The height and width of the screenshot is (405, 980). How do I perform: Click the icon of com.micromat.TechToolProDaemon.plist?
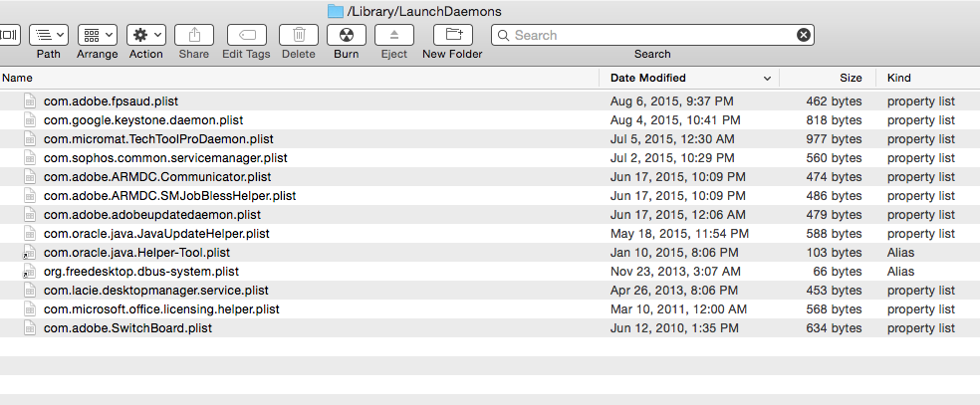coord(29,138)
